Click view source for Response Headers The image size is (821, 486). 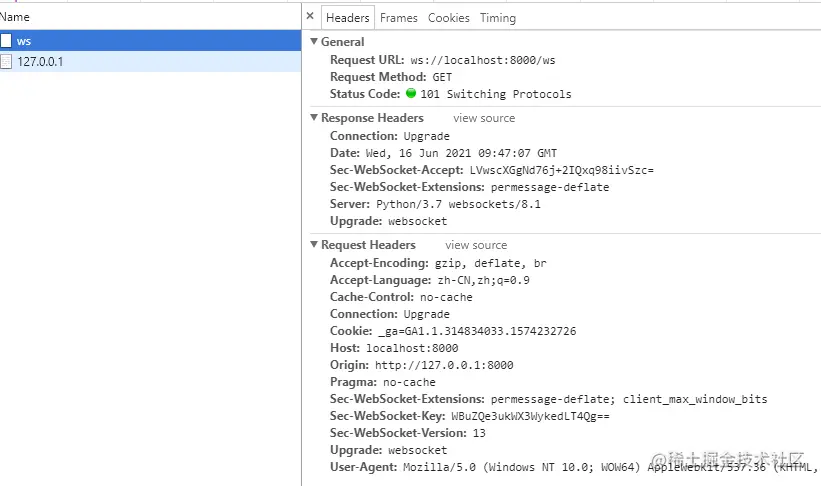pos(484,118)
